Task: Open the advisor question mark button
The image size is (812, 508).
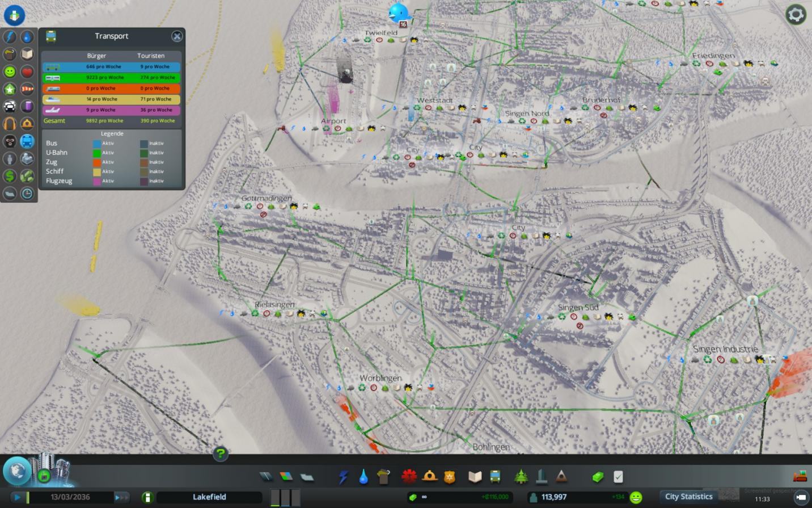Action: coord(220,454)
